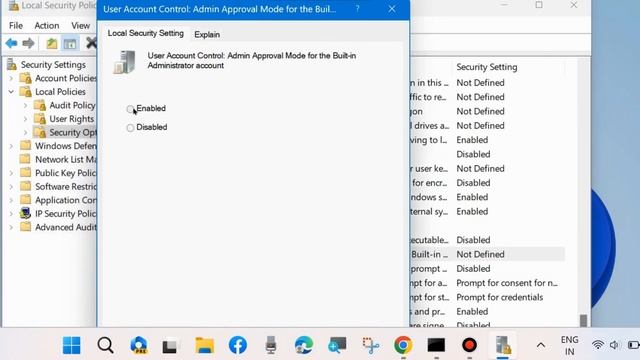Expand Advanced Audit Policy node

(11, 227)
